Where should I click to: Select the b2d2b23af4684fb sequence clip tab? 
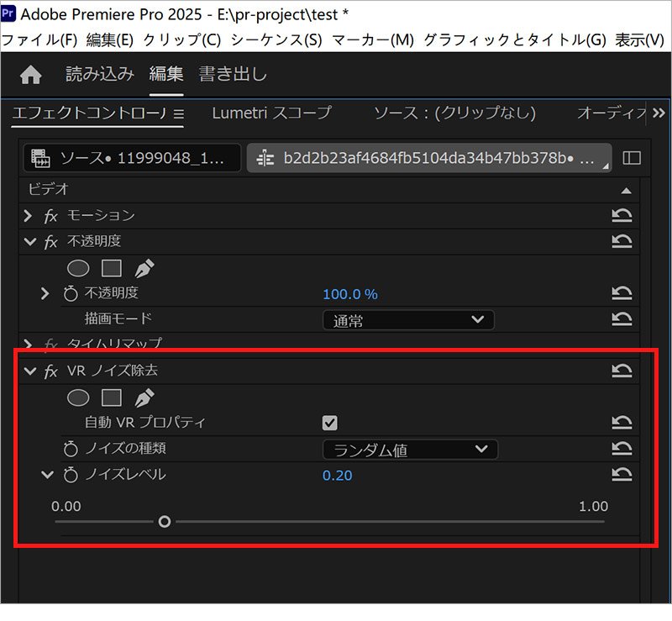coord(429,158)
